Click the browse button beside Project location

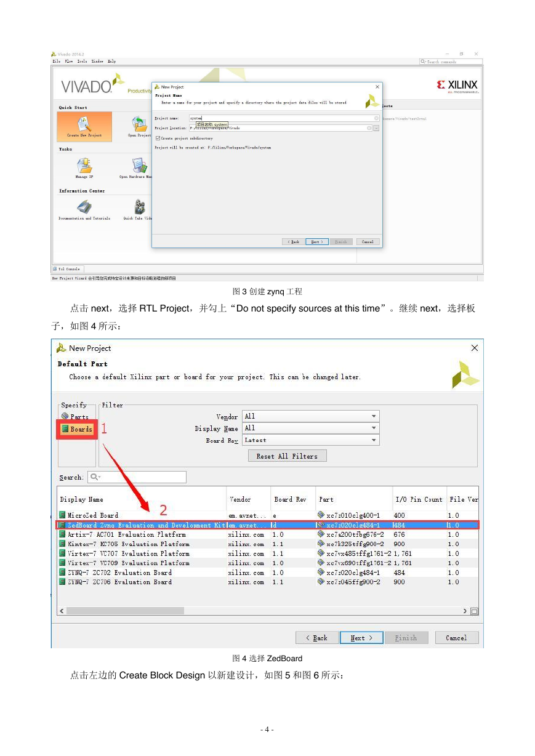376,128
